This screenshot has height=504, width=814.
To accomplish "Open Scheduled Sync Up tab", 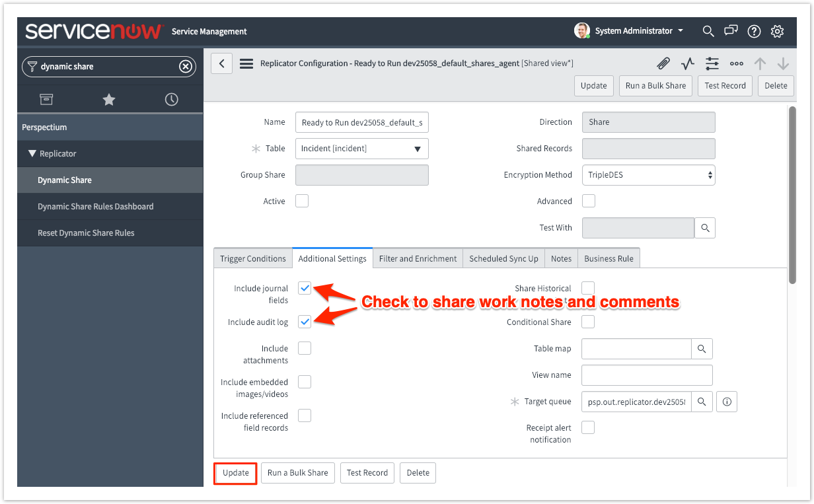I will point(503,258).
